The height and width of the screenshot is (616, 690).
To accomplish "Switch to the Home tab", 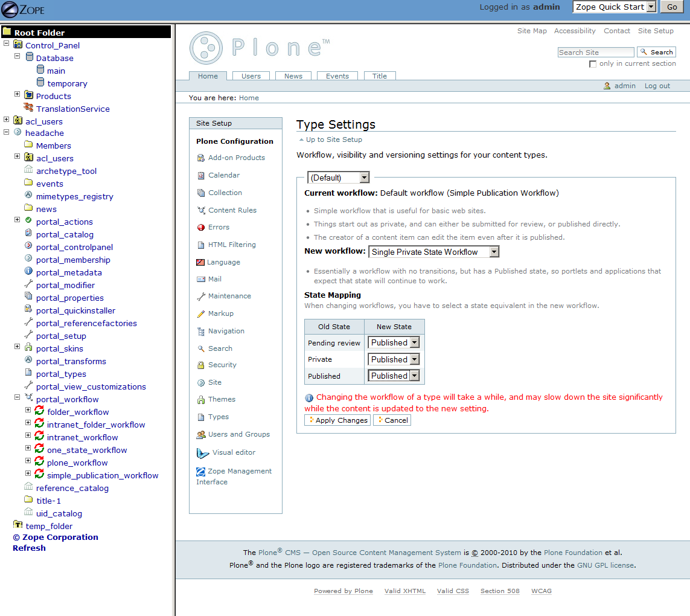I will (208, 76).
